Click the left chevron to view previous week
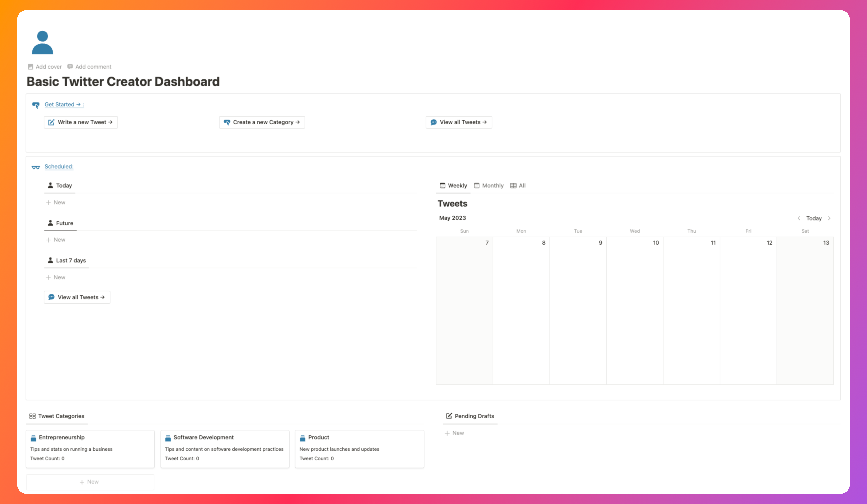The image size is (867, 504). click(x=799, y=218)
